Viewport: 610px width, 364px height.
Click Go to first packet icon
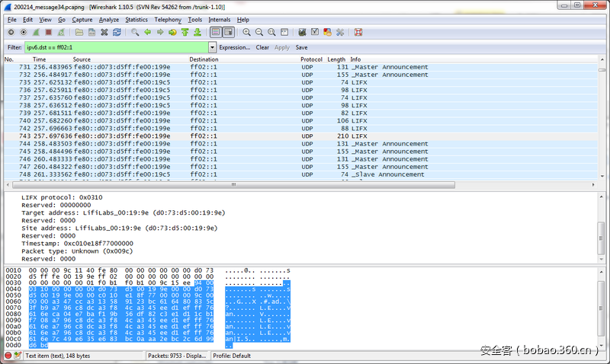[x=185, y=33]
